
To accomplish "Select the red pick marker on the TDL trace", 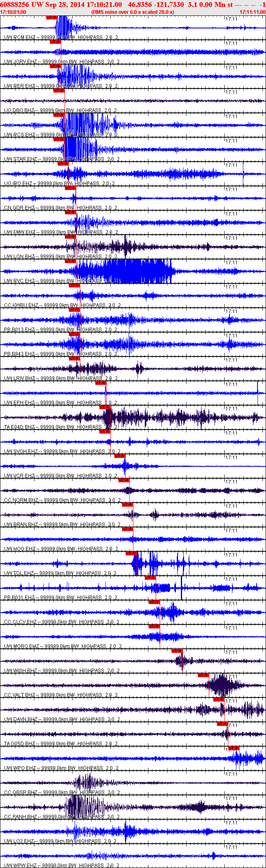I will click(131, 553).
